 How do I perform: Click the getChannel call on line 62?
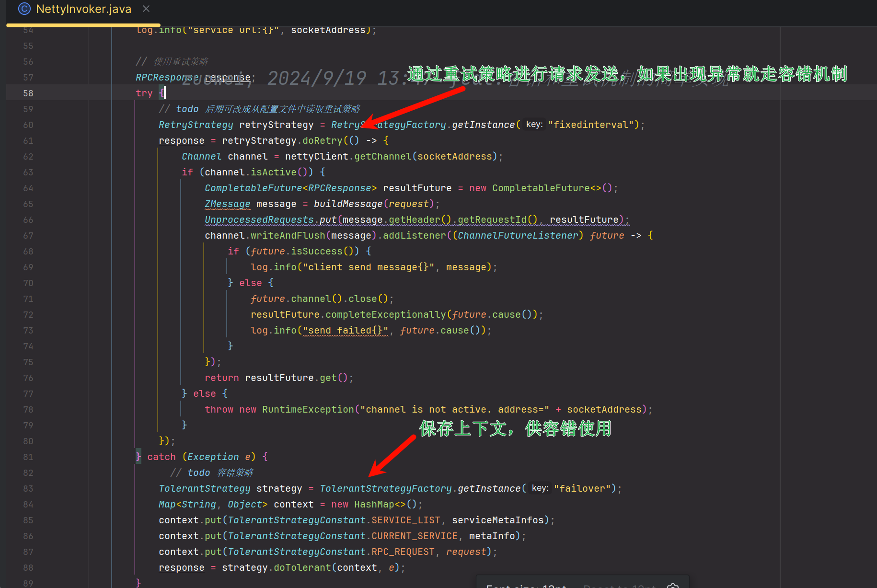tap(382, 156)
